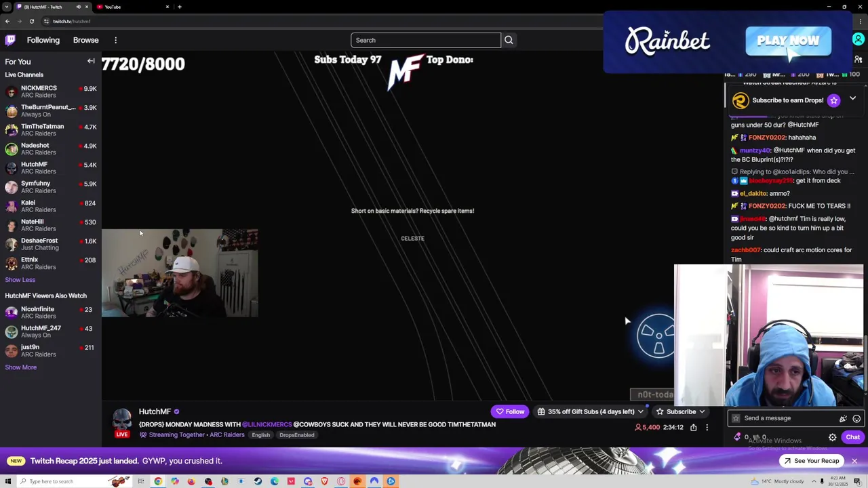Image resolution: width=868 pixels, height=488 pixels.
Task: Open the Windows Start menu
Action: 7,481
